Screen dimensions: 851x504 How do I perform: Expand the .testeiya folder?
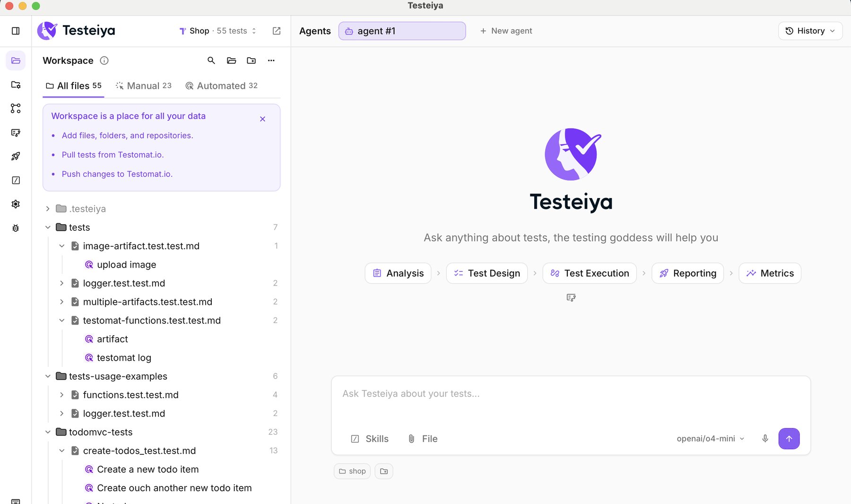tap(48, 209)
